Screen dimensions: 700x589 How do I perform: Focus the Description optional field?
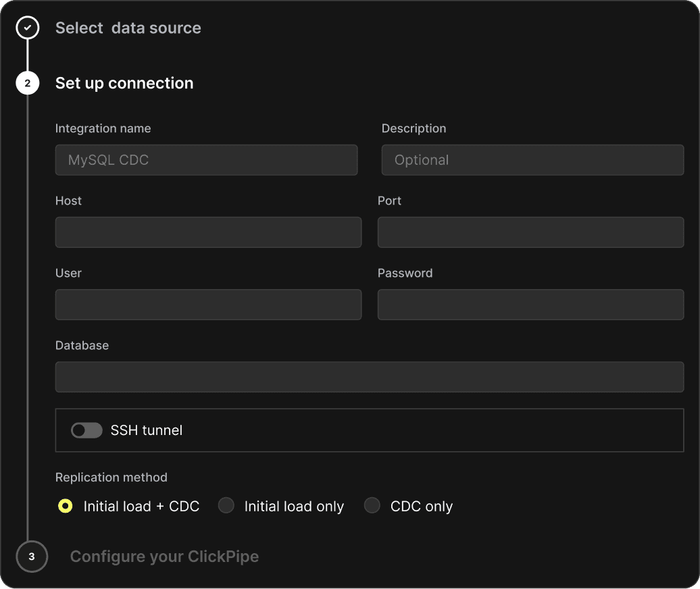(532, 159)
